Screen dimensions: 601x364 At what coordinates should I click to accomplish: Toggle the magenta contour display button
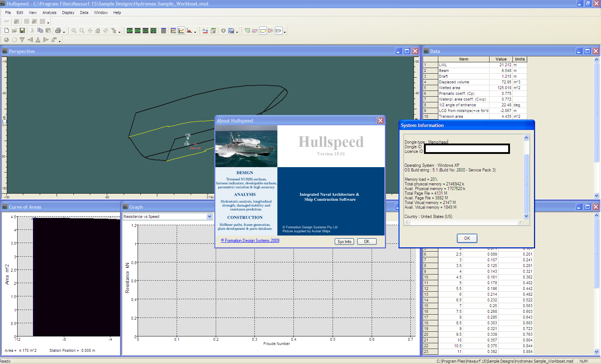coord(255,31)
